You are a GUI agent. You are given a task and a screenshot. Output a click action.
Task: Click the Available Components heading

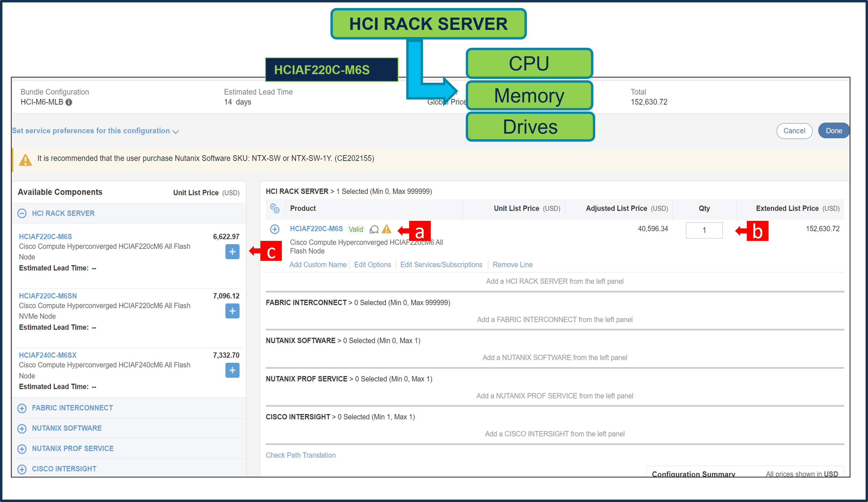click(x=60, y=192)
